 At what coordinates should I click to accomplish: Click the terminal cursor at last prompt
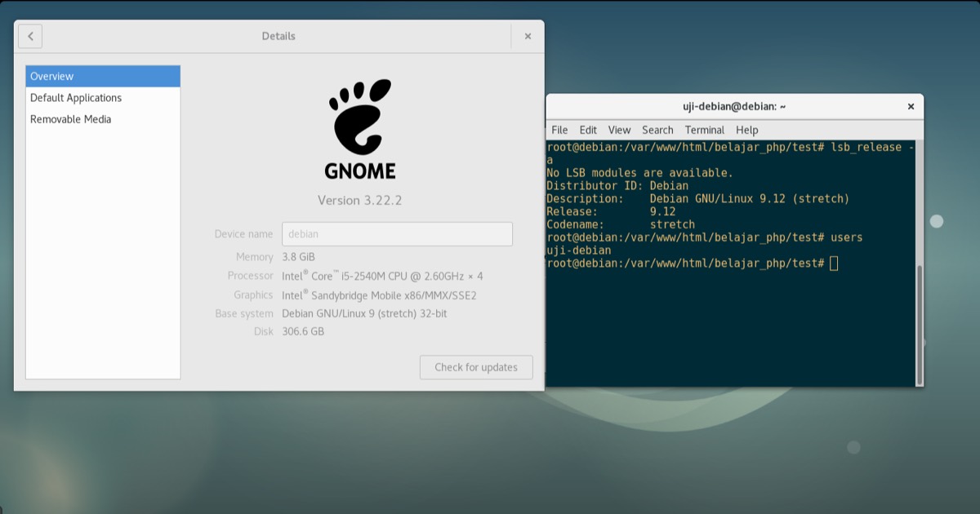[x=833, y=263]
